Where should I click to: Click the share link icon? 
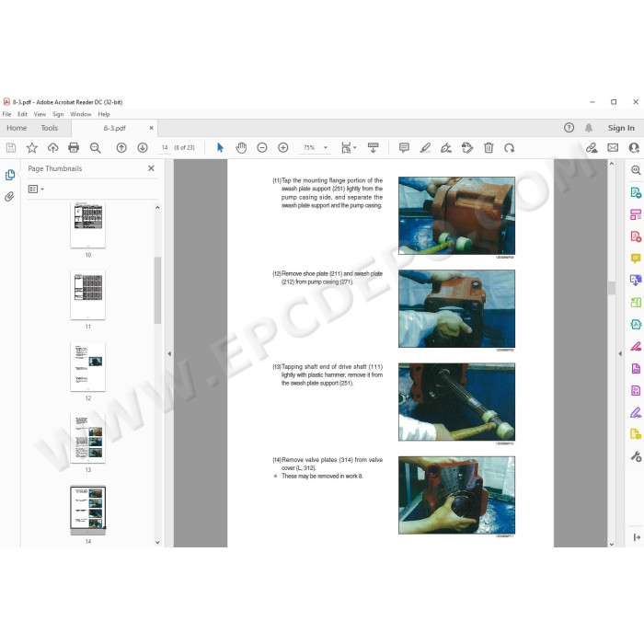[592, 148]
